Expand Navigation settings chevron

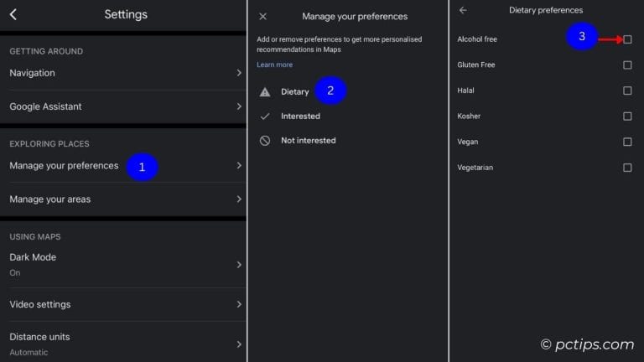tap(239, 73)
